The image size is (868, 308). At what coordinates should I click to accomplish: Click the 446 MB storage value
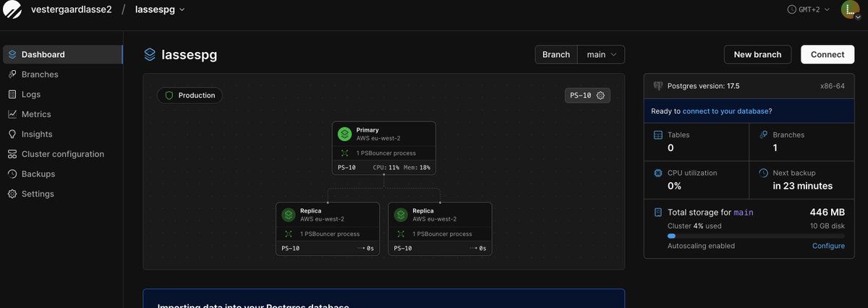coord(827,213)
